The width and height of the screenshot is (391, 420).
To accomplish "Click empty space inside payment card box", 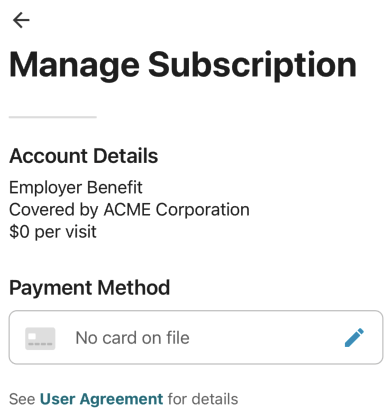I will (x=267, y=337).
